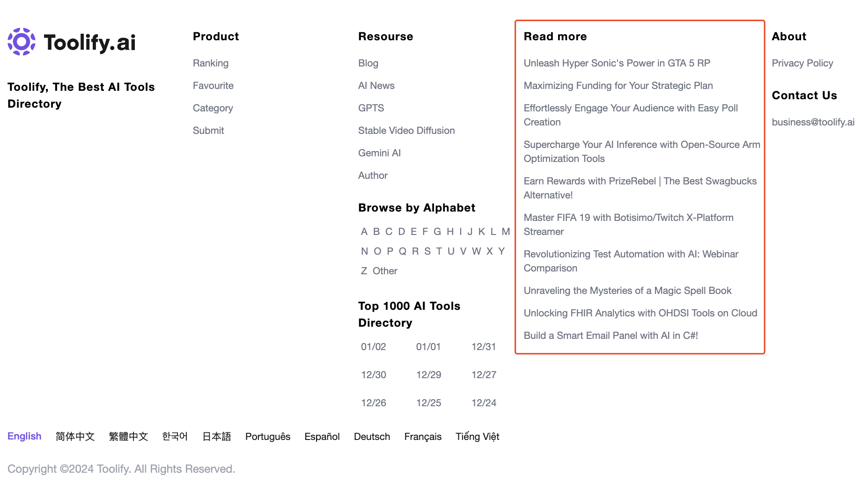Open the Magic Spell Book article
The width and height of the screenshot is (868, 483).
pos(627,291)
